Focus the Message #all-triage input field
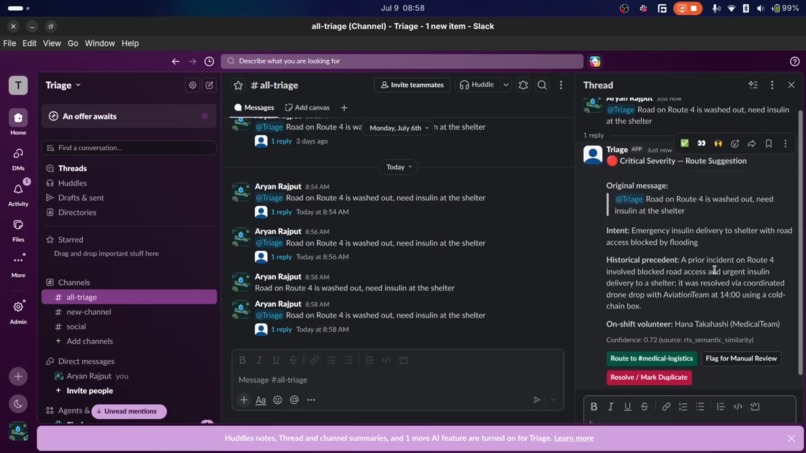The image size is (806, 453). tap(397, 380)
